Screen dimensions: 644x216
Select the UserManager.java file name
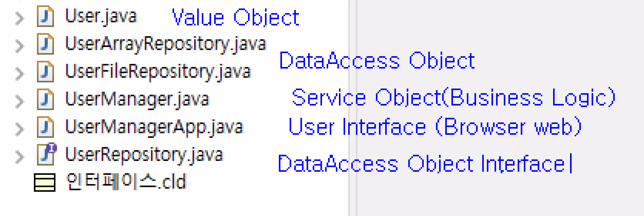pyautogui.click(x=137, y=100)
